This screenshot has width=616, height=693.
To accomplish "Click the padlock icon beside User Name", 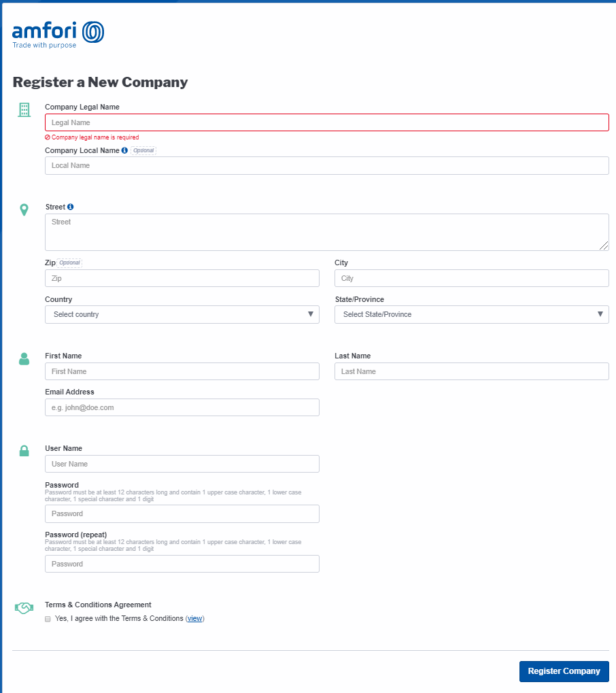I will (x=24, y=451).
